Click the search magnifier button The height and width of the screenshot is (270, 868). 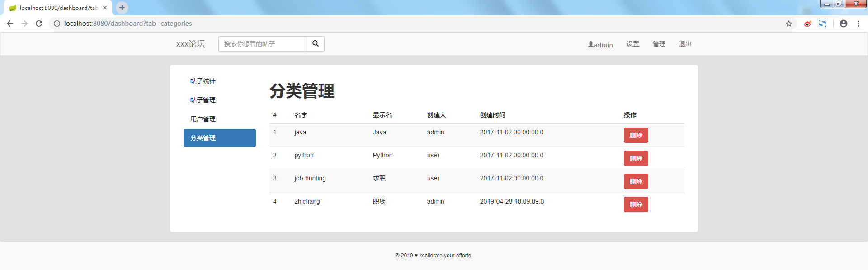point(316,44)
